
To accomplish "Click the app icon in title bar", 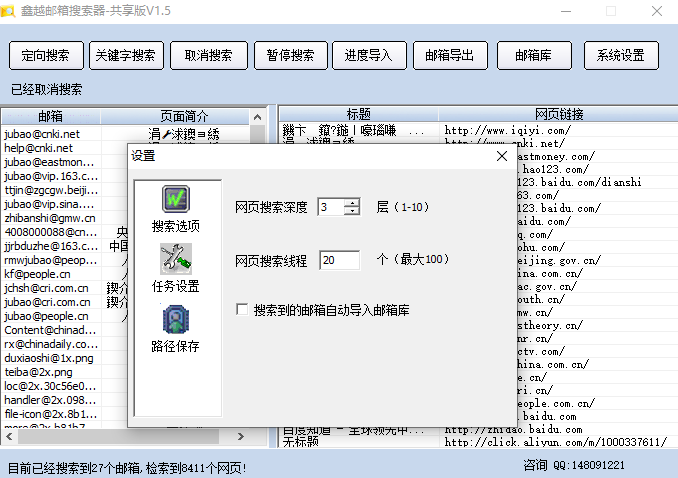I will pos(8,10).
